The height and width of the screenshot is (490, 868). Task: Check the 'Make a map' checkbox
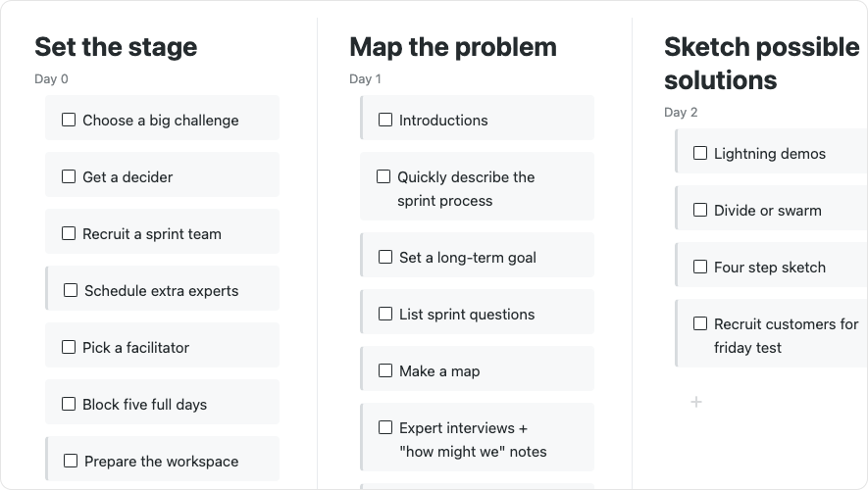(x=385, y=370)
